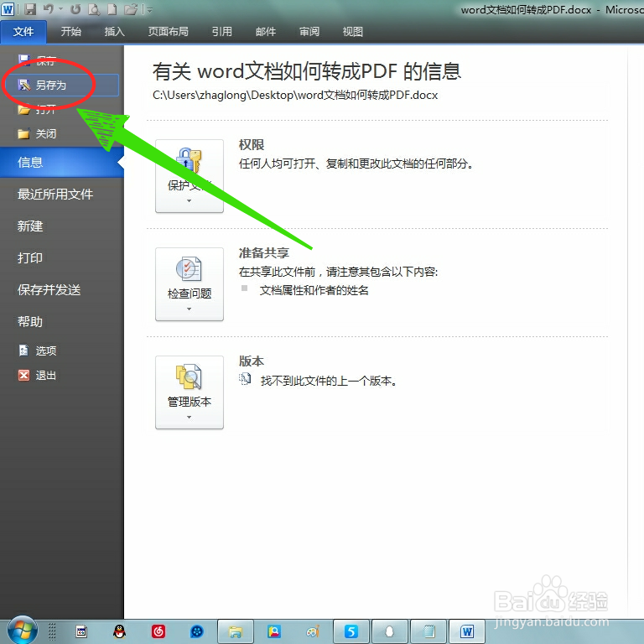This screenshot has width=644, height=644.
Task: Click the checklist document icon above 检查问题
Action: [189, 268]
